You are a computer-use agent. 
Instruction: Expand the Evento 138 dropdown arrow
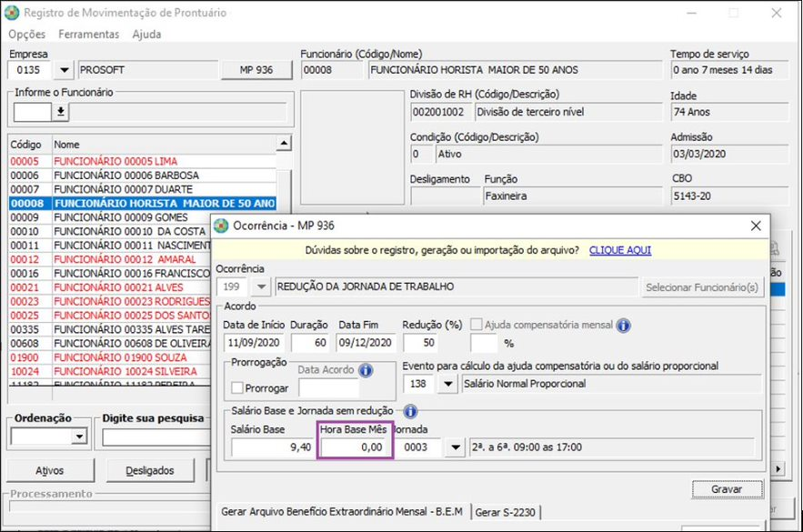coord(447,384)
